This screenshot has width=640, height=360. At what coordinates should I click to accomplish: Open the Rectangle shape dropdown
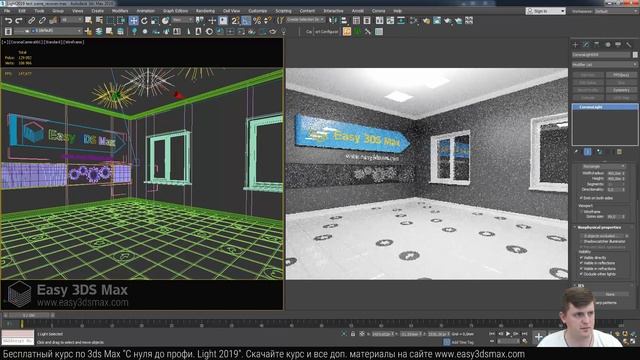603,166
